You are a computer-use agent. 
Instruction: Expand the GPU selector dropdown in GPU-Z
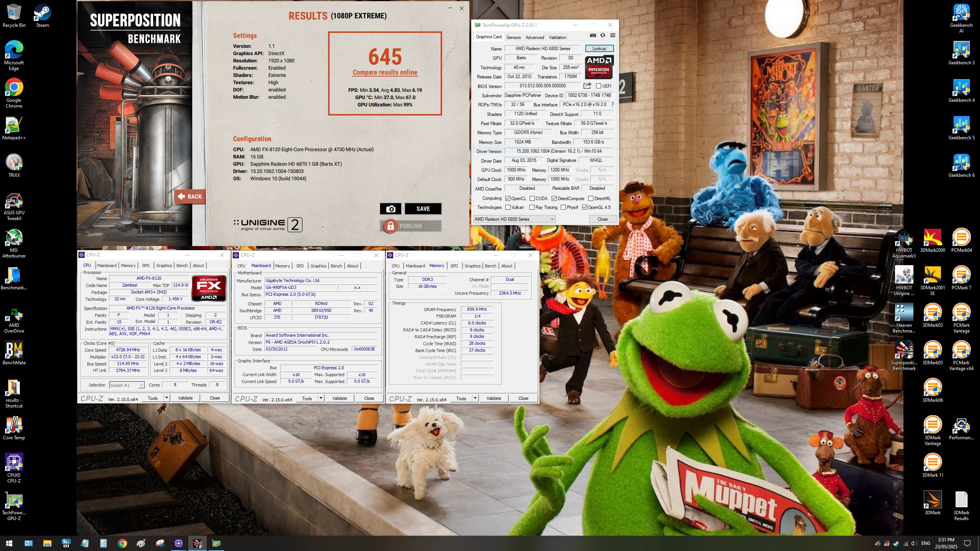(514, 219)
